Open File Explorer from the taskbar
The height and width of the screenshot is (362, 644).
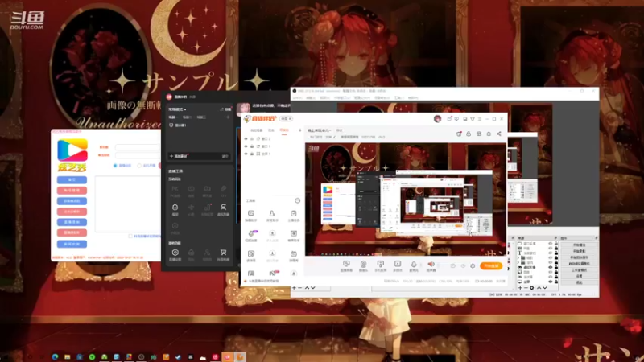pos(68,357)
